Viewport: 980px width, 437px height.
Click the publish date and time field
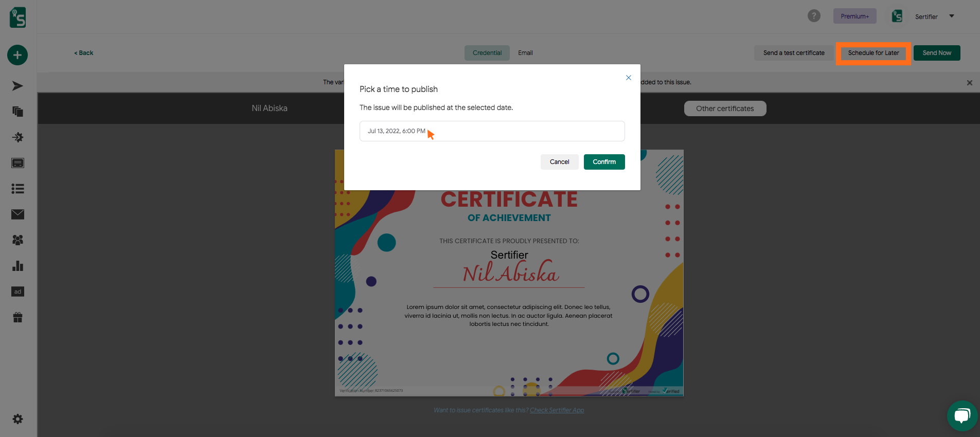coord(492,131)
